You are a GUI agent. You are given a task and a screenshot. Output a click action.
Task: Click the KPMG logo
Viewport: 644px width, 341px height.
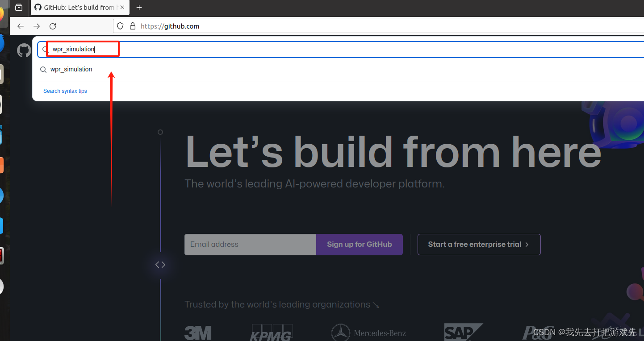(x=272, y=333)
